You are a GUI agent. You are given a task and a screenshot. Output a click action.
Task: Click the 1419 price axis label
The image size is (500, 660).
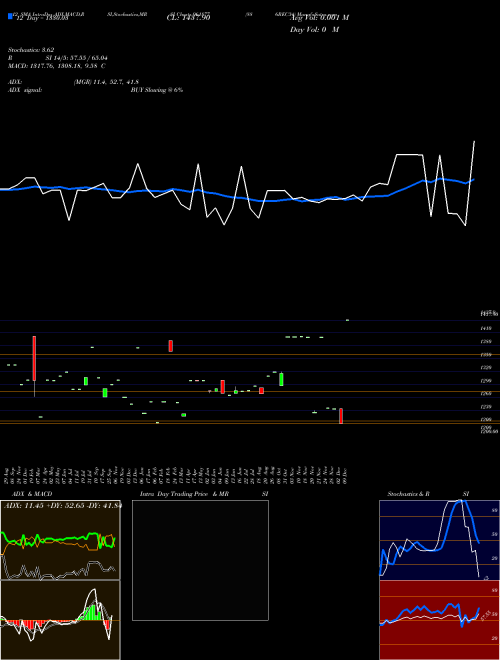pos(486,328)
